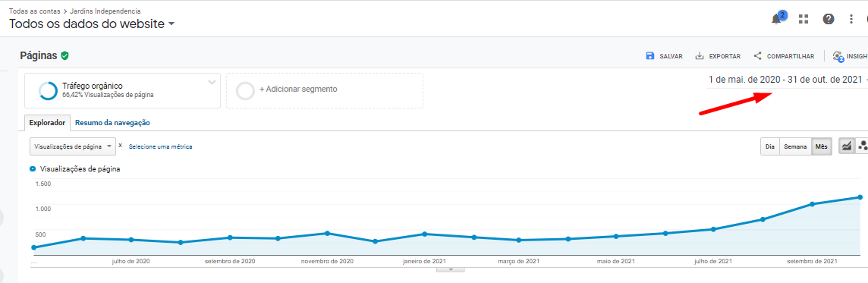Viewport: 868px width, 283px height.
Task: Click the first data point on the chart
Action: click(x=34, y=247)
